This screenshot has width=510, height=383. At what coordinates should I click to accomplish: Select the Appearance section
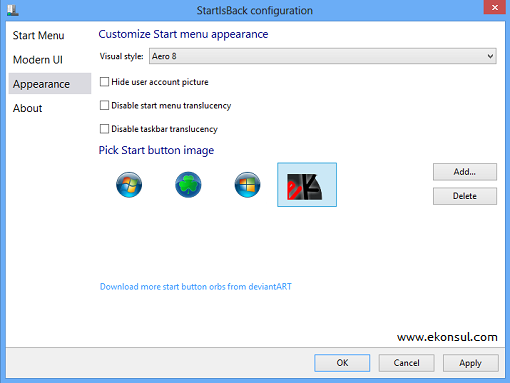pos(50,84)
